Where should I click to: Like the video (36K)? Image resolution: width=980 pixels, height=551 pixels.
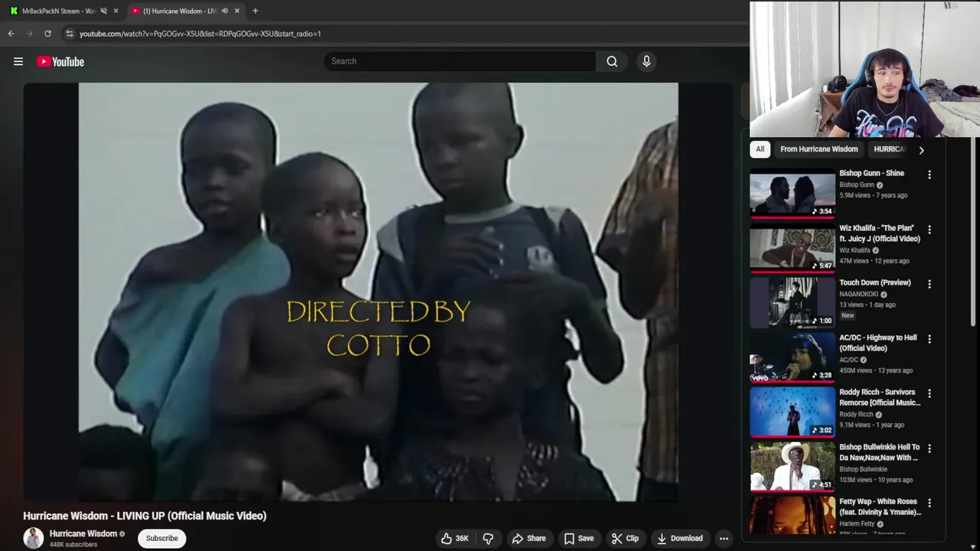pyautogui.click(x=455, y=538)
